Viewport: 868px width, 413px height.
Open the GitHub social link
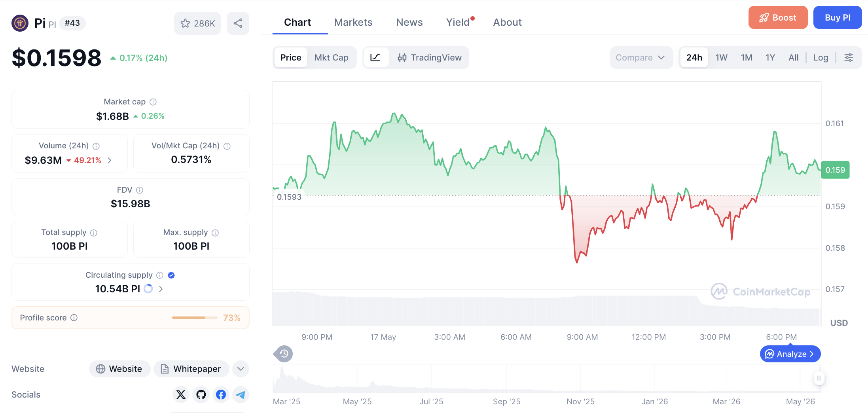pos(201,394)
